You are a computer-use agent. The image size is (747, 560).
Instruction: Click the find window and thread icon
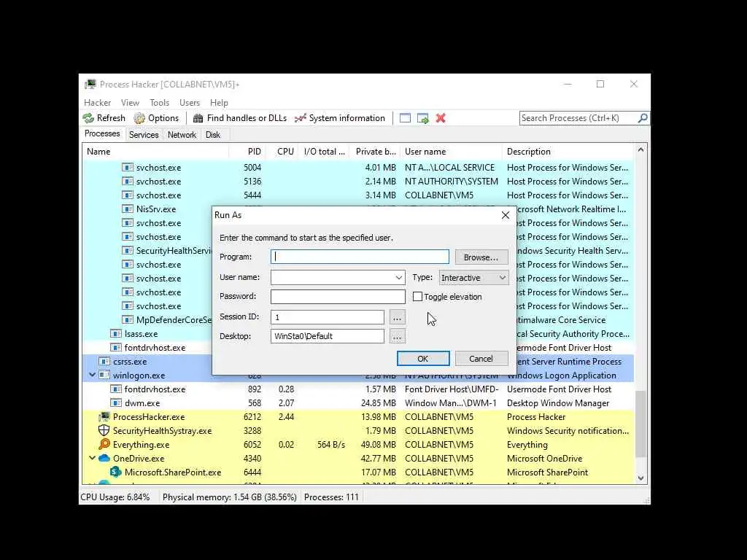click(423, 118)
